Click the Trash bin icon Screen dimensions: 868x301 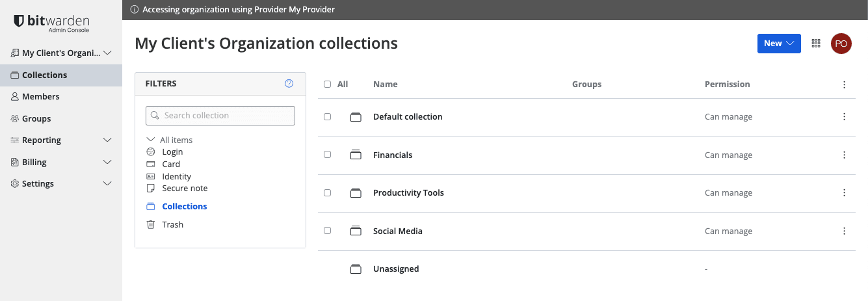tap(151, 224)
